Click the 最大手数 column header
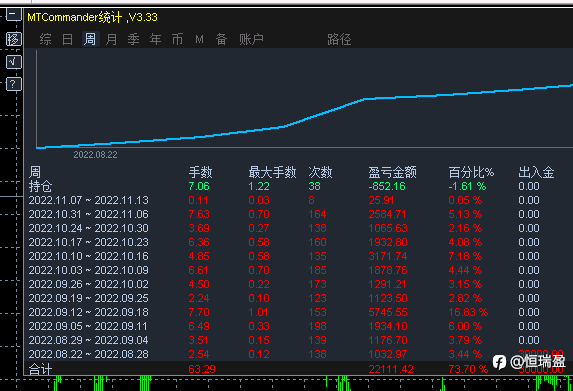The width and height of the screenshot is (573, 391). tap(272, 172)
